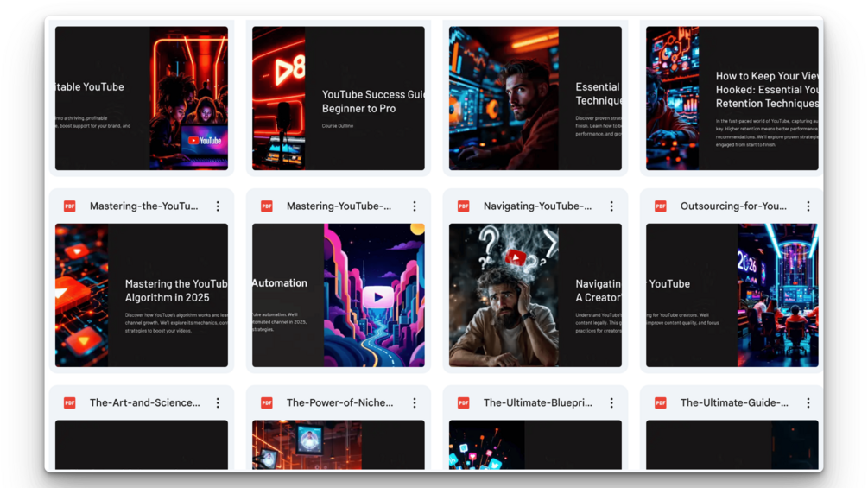This screenshot has width=868, height=488.
Task: Open the Navigating confused creator preview
Action: (535, 295)
